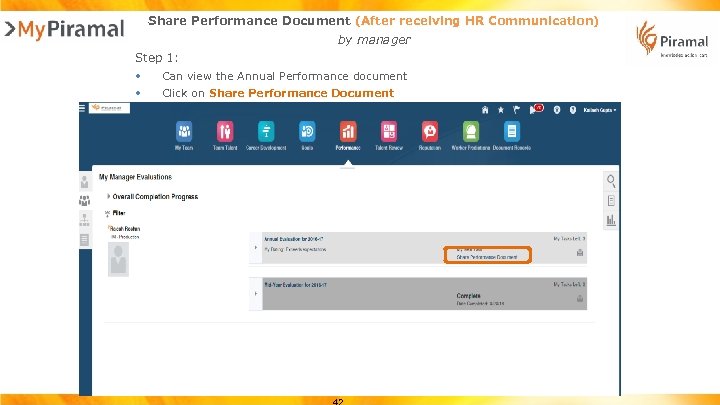Click the My Manager Evaluations heading
The image size is (720, 405).
tap(135, 177)
